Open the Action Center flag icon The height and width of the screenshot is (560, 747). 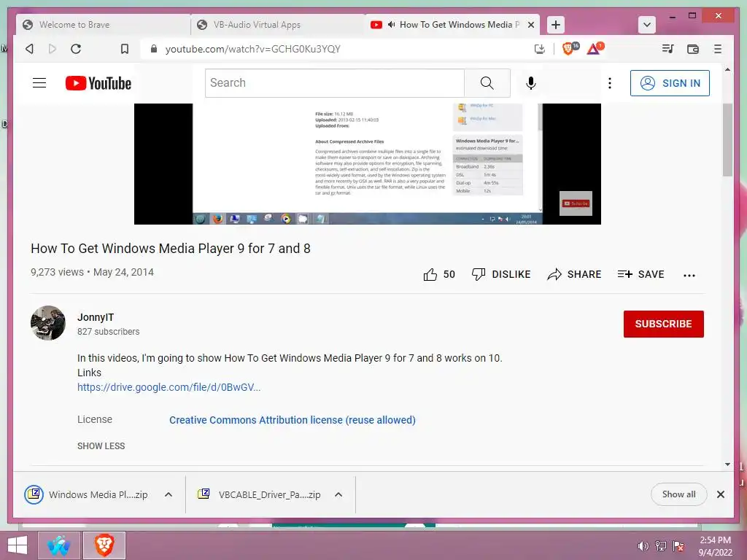[678, 545]
